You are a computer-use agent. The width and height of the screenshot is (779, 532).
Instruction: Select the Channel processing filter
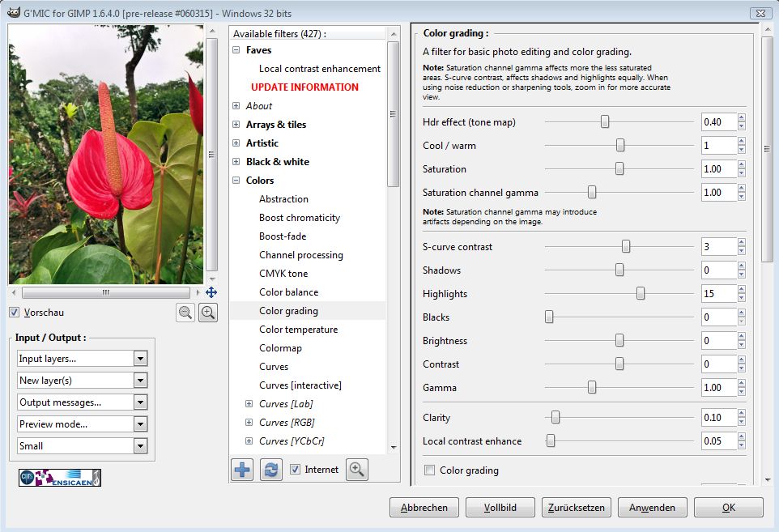tap(301, 255)
